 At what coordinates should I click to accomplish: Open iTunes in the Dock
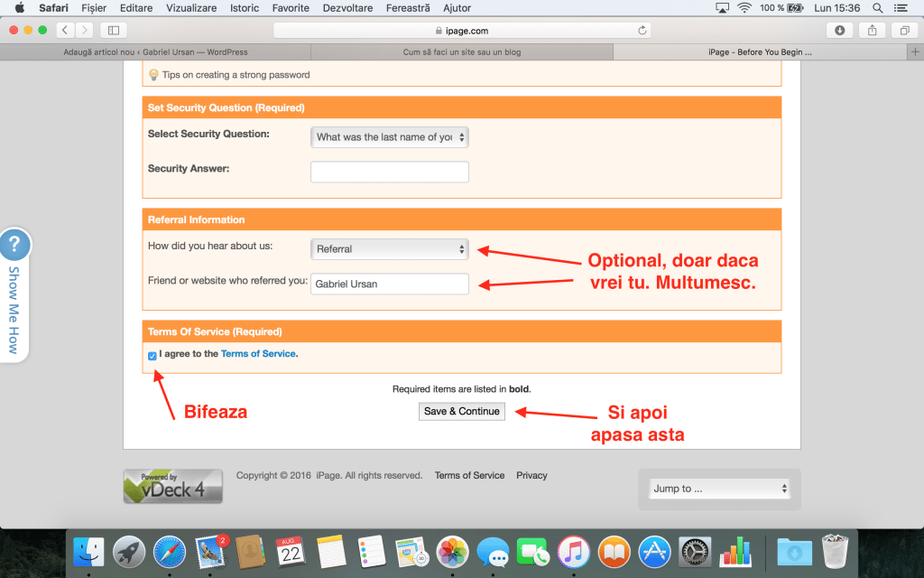tap(573, 553)
